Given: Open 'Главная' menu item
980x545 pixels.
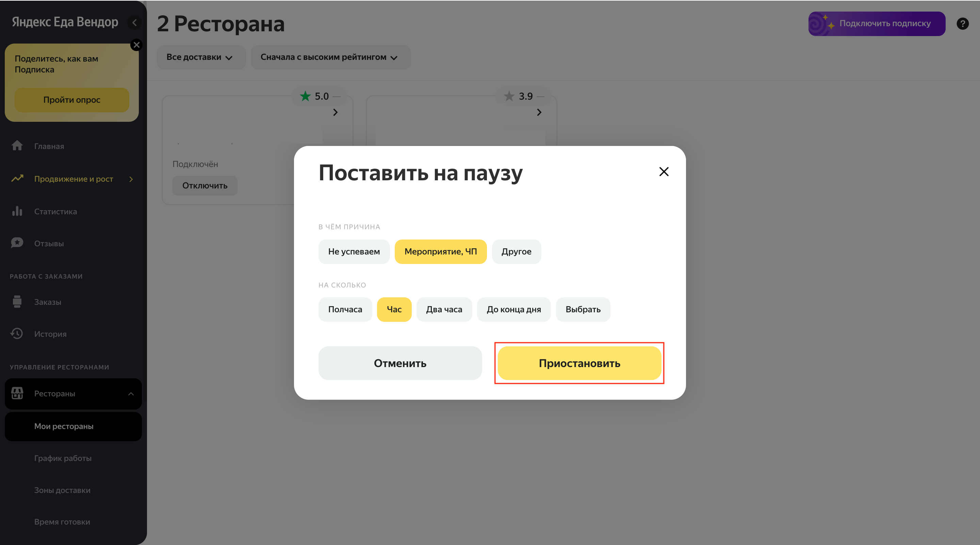Looking at the screenshot, I should [49, 146].
